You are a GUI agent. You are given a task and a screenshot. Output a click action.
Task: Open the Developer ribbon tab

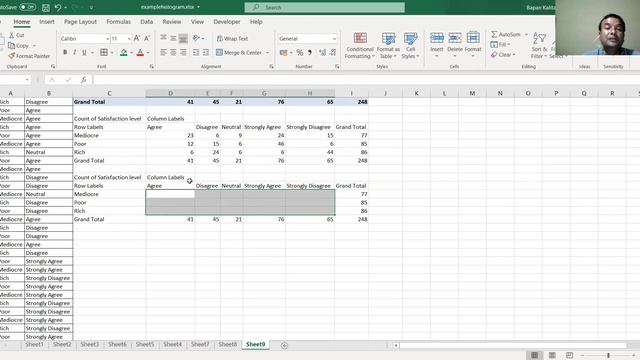coord(227,22)
